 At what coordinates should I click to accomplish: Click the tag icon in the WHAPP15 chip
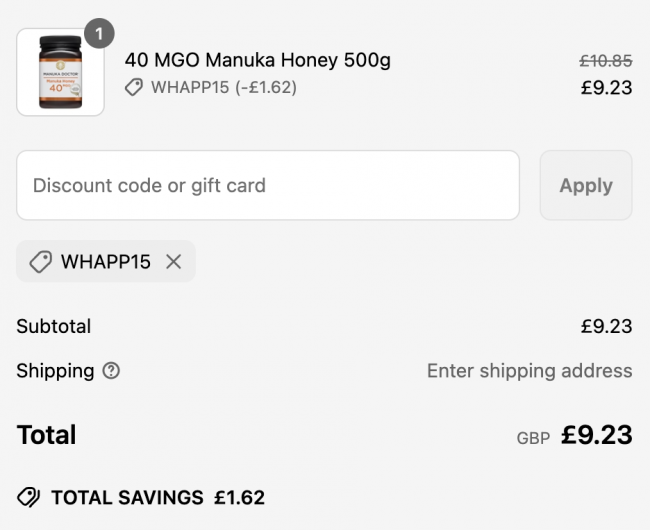pyautogui.click(x=41, y=262)
